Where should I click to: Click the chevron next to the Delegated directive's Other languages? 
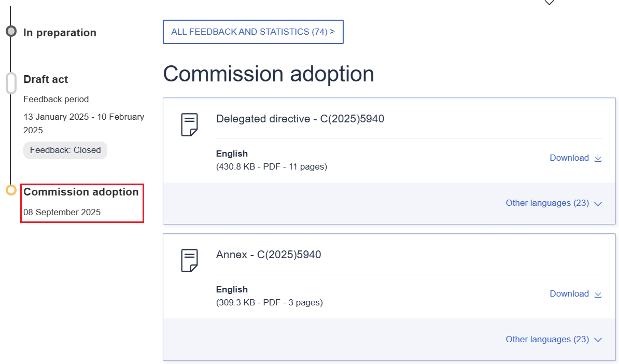coord(598,204)
